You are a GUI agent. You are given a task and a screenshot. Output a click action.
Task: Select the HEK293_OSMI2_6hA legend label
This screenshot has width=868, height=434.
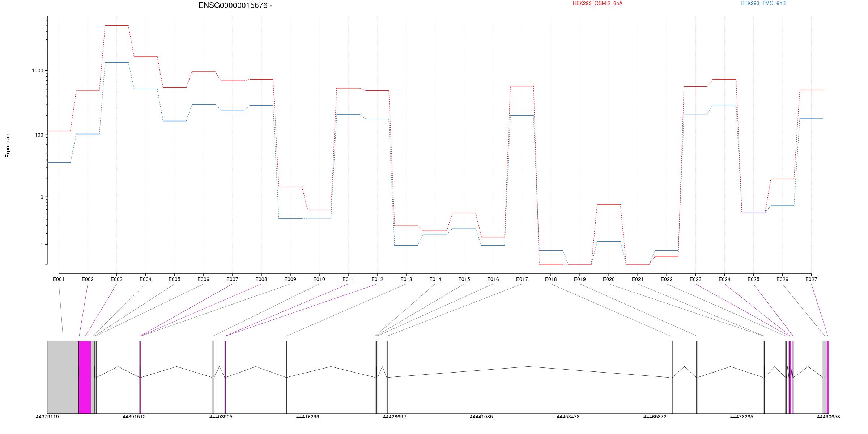tap(597, 3)
